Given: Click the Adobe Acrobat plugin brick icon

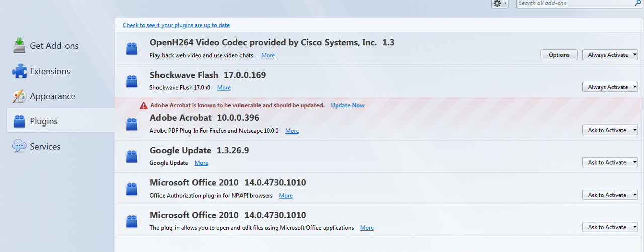Looking at the screenshot, I should 132,124.
